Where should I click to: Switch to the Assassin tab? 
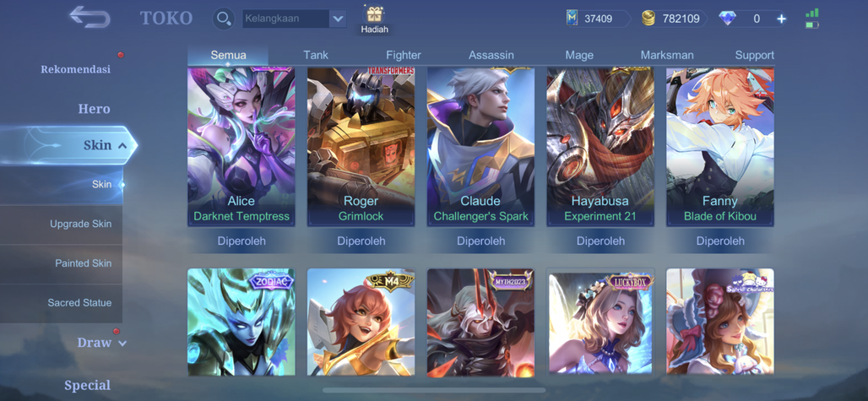(x=491, y=55)
